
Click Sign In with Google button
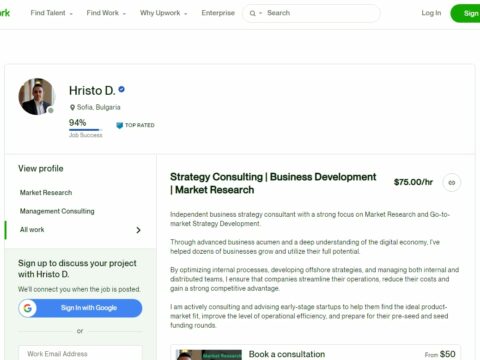pyautogui.click(x=80, y=308)
